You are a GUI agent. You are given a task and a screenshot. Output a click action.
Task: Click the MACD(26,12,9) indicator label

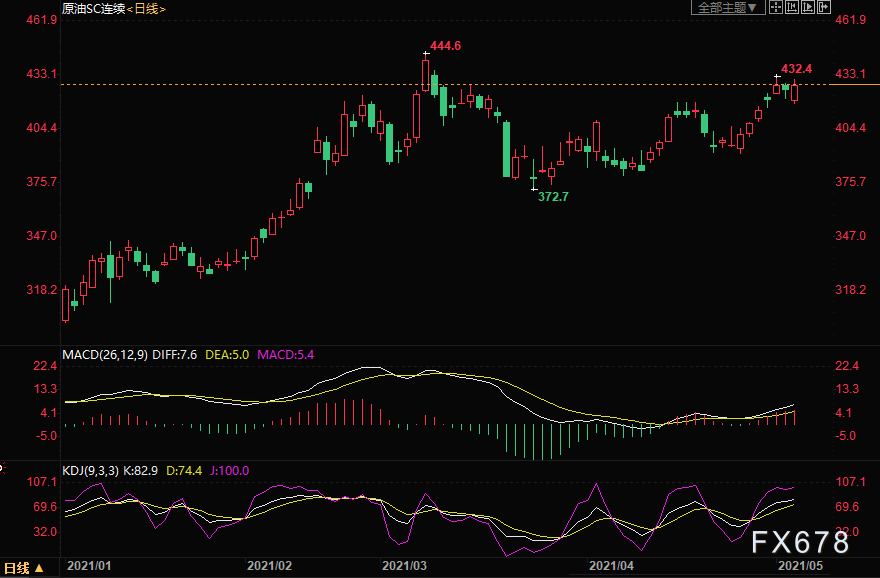[x=105, y=355]
